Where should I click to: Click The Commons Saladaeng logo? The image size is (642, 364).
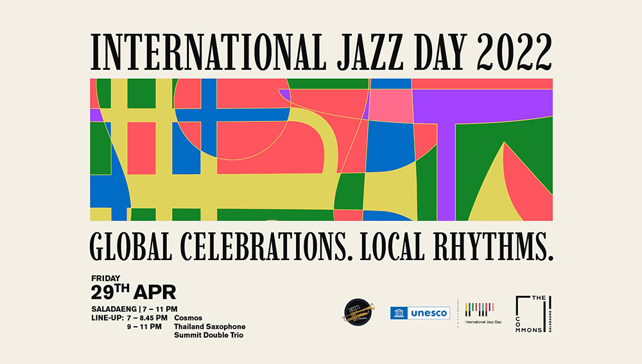pos(534,314)
